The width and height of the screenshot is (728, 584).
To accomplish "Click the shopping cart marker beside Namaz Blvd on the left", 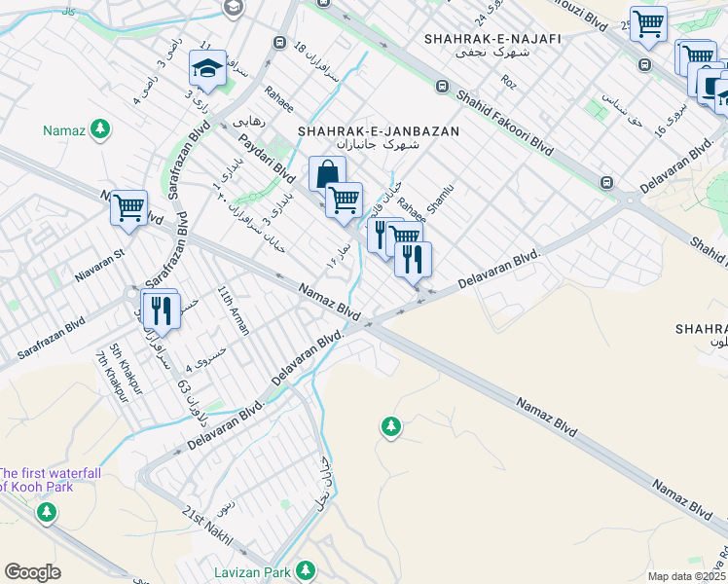I will (x=128, y=207).
